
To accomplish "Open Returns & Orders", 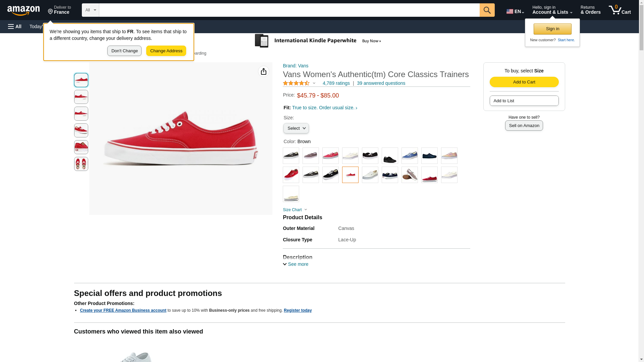I will tap(591, 10).
